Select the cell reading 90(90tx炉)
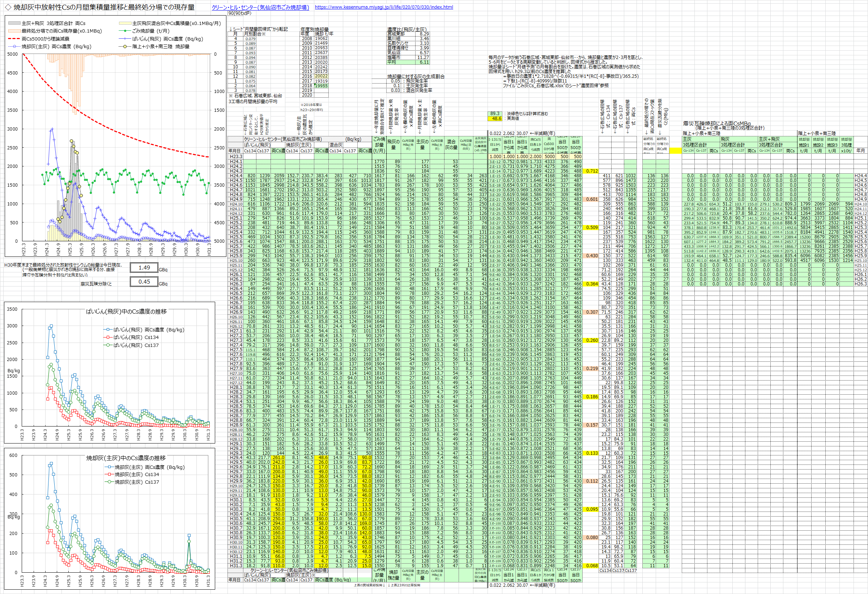This screenshot has width=868, height=594. (240, 13)
